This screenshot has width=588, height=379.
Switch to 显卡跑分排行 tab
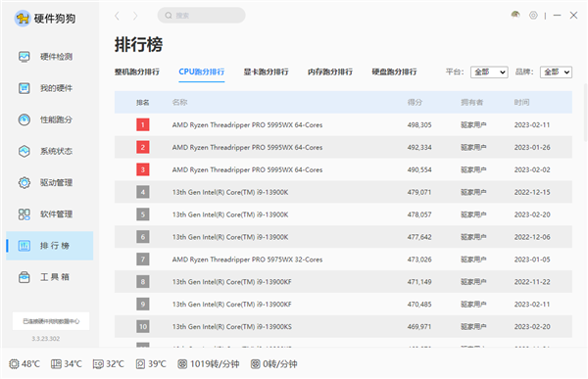click(x=266, y=71)
